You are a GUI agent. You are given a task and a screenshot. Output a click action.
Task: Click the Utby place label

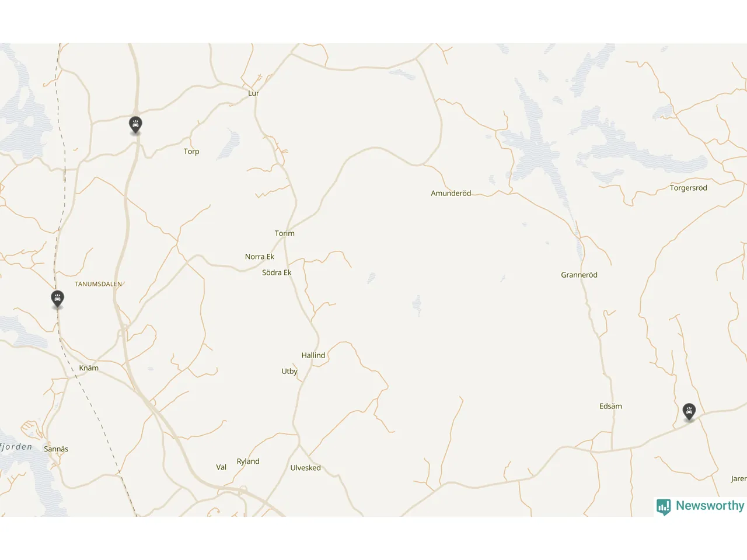click(289, 372)
